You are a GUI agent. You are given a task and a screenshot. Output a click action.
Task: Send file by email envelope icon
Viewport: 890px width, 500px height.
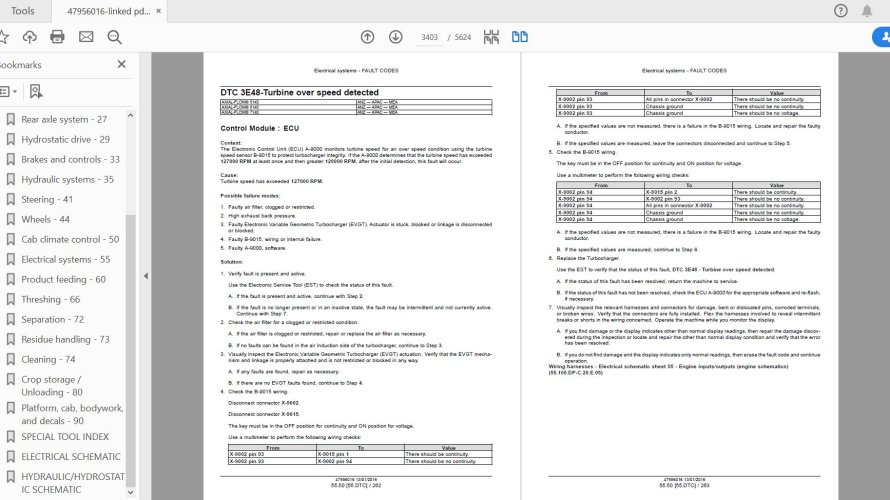[x=86, y=37]
